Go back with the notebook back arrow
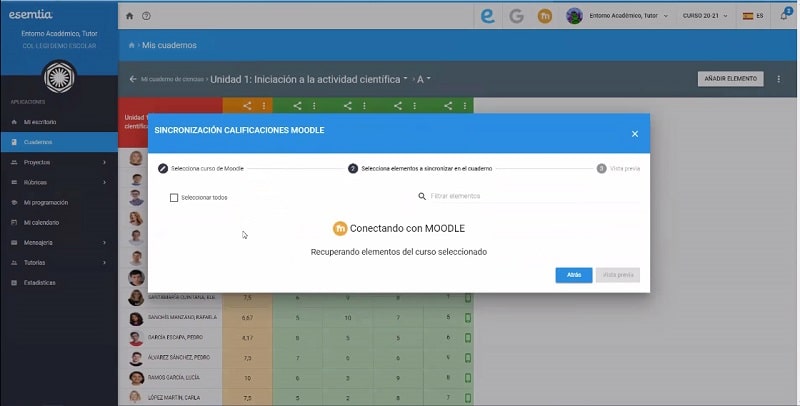Viewport: 800px width, 406px height. (133, 79)
